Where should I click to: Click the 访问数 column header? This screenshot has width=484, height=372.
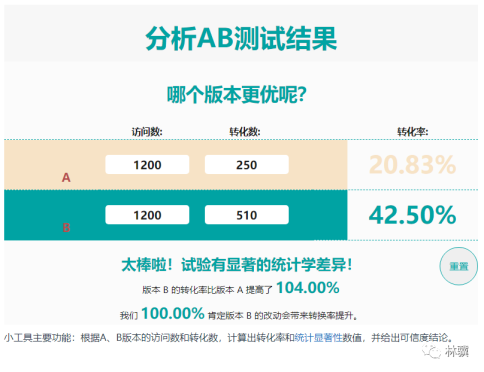[147, 132]
